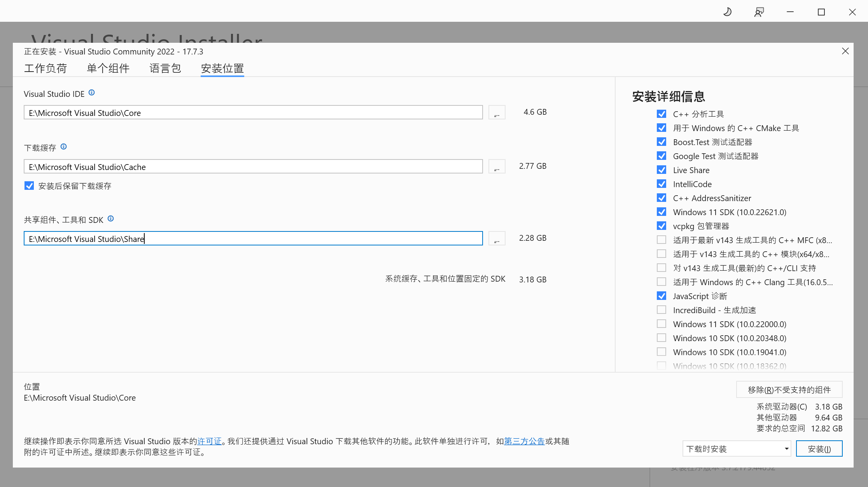Image resolution: width=868 pixels, height=487 pixels.
Task: Enable C++ 模块 for v143 生成工具
Action: pos(661,254)
